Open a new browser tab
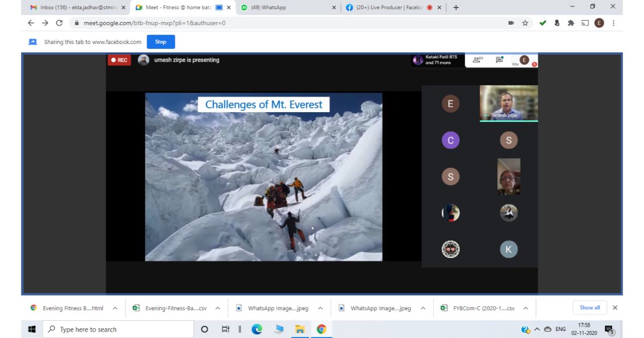This screenshot has height=338, width=644. pos(456,8)
